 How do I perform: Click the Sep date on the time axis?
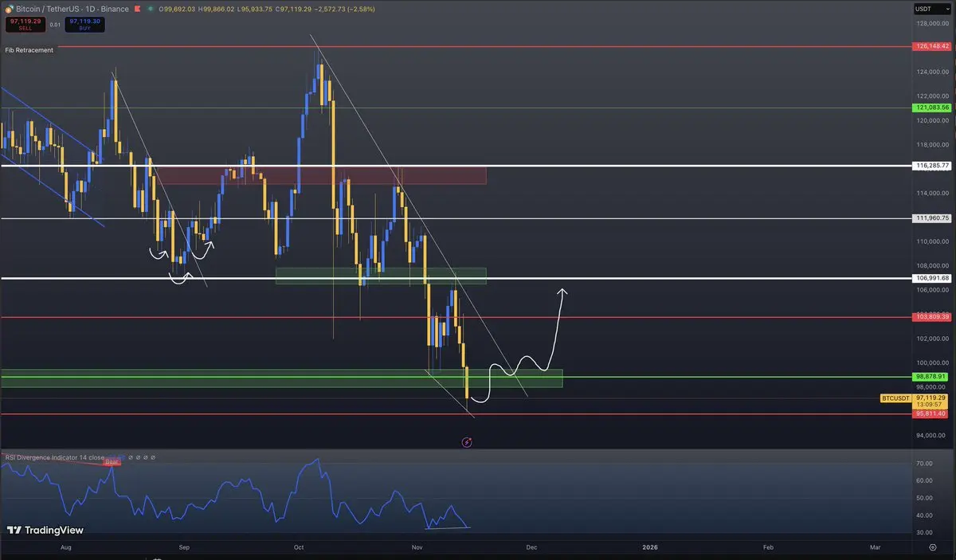pyautogui.click(x=184, y=547)
